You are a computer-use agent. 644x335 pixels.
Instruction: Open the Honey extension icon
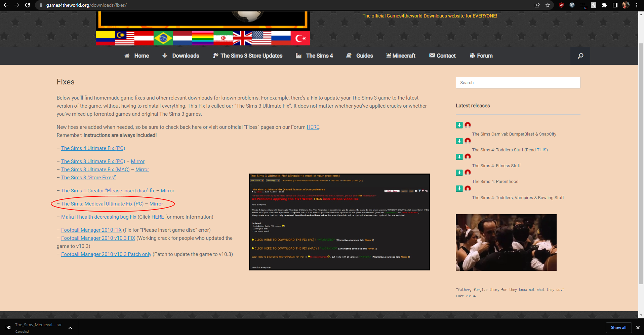(x=594, y=5)
